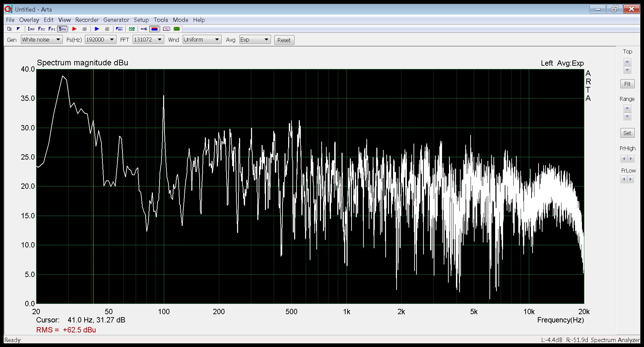Open the Setup menu
The width and height of the screenshot is (644, 347).
click(141, 20)
